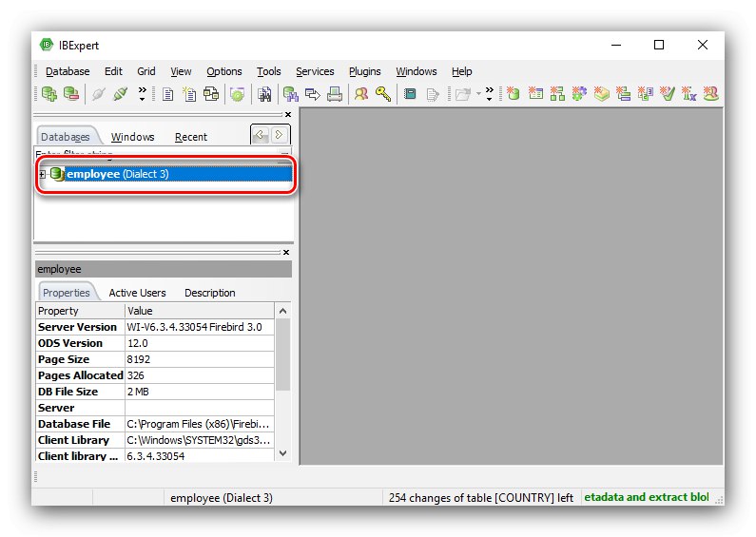Switch to the Recent tab
The image size is (756, 537).
pyautogui.click(x=191, y=137)
